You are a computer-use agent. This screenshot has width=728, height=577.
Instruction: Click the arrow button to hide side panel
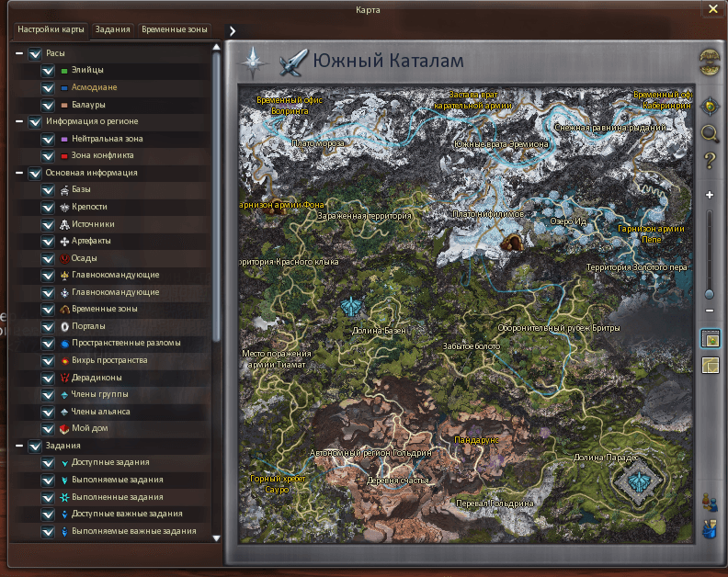(x=233, y=30)
